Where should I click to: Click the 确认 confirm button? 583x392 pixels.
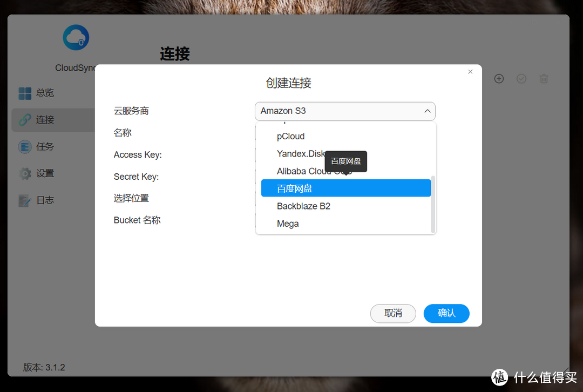coord(446,313)
